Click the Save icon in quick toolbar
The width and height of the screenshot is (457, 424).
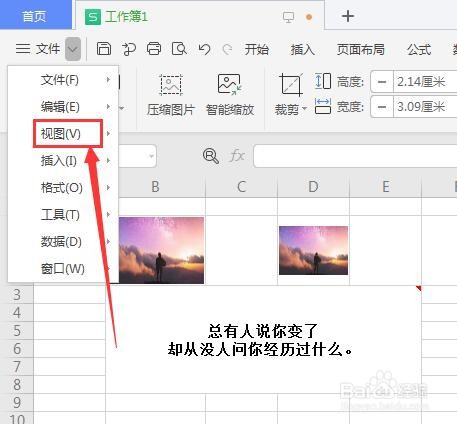click(104, 49)
